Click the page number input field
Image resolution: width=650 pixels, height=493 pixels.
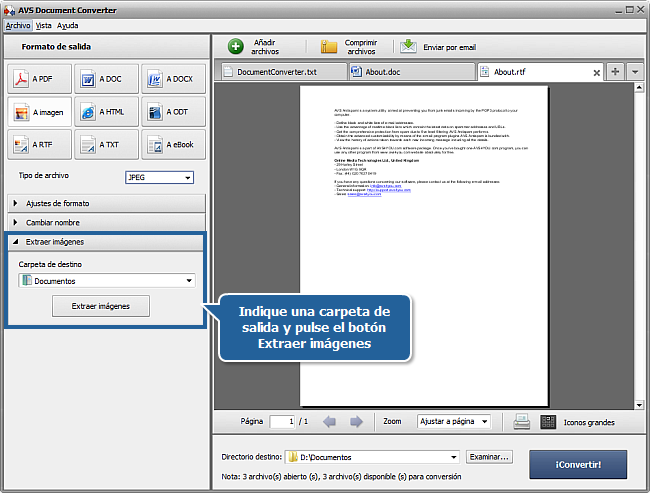tap(282, 422)
